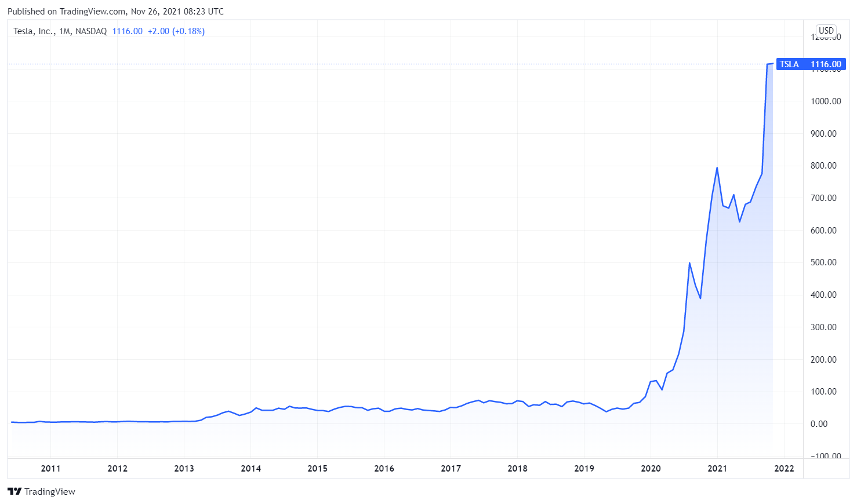Click the 800.00 price axis label

pyautogui.click(x=824, y=166)
